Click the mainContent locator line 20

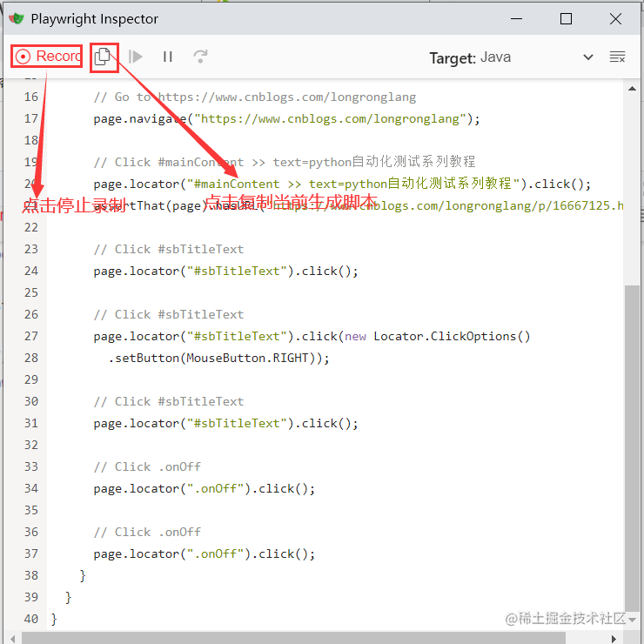(342, 184)
